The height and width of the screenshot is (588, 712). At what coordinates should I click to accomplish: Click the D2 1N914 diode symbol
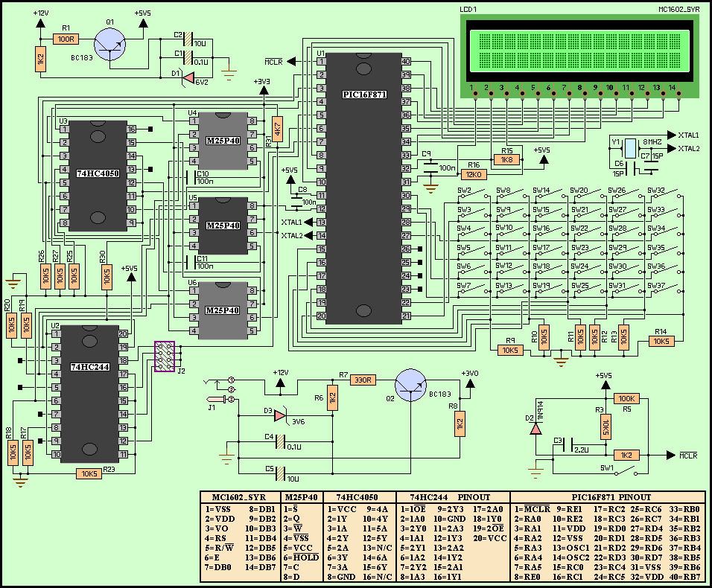coord(535,428)
